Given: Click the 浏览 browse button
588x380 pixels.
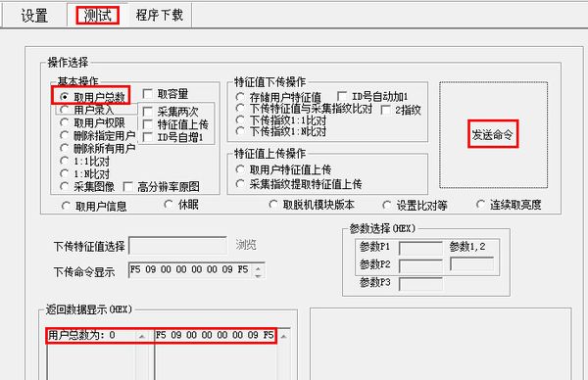Looking at the screenshot, I should [246, 245].
